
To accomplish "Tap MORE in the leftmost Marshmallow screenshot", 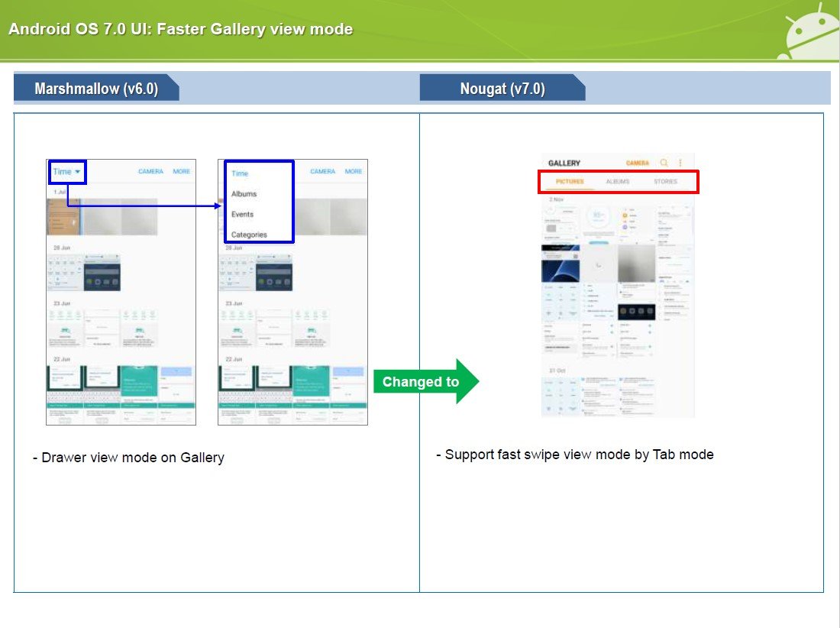I will click(x=182, y=172).
